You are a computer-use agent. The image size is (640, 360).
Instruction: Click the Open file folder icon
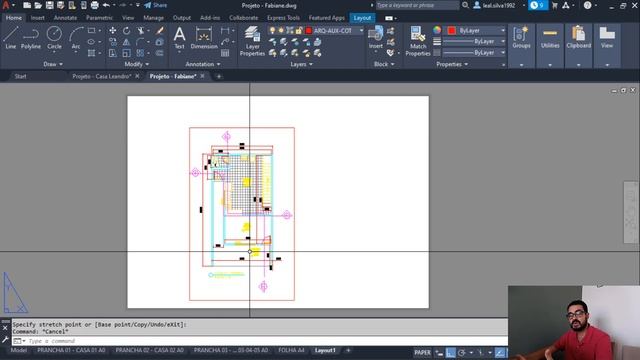(38, 5)
